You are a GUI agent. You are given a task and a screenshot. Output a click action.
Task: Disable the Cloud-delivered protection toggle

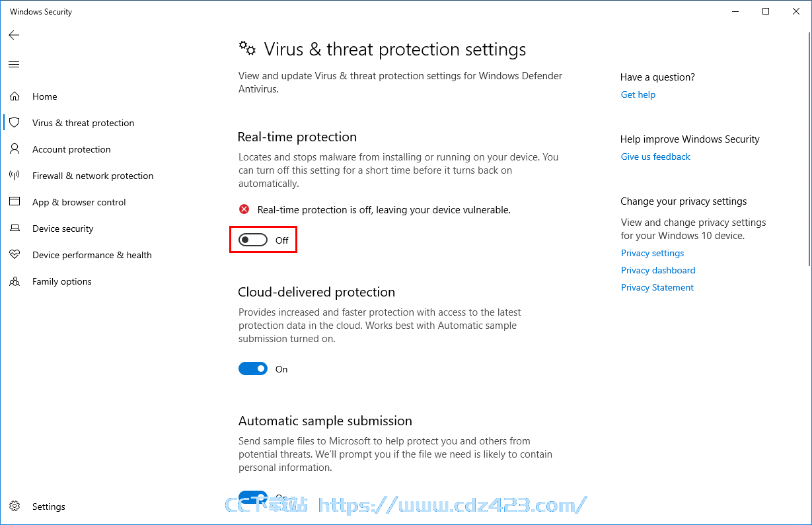pyautogui.click(x=253, y=369)
